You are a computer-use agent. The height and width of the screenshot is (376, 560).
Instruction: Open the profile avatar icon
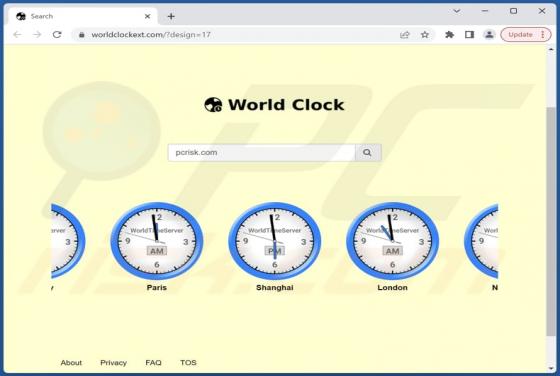(489, 35)
